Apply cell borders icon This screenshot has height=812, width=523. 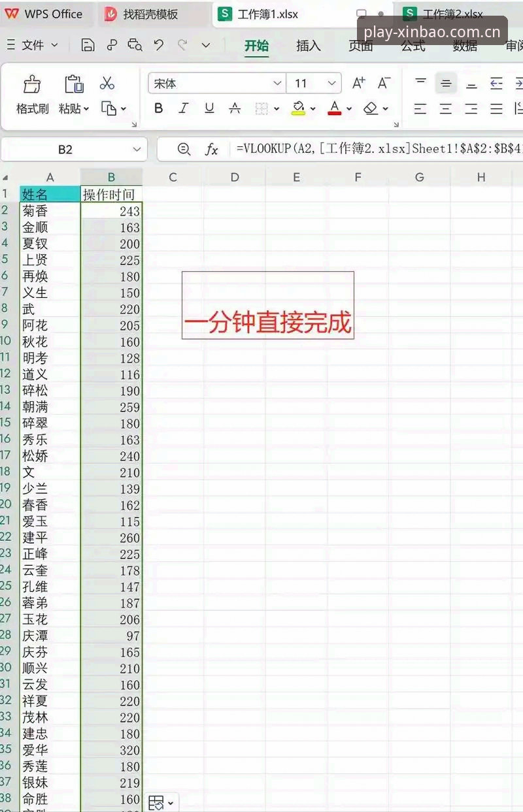[261, 108]
